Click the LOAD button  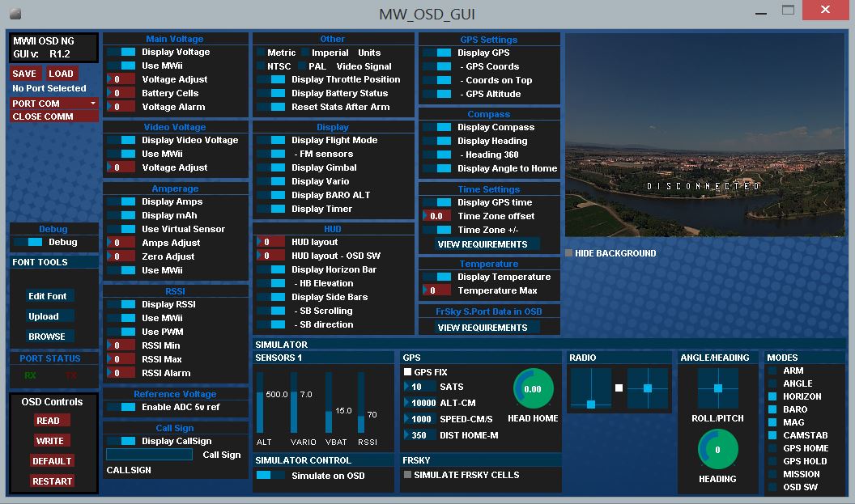click(x=61, y=74)
